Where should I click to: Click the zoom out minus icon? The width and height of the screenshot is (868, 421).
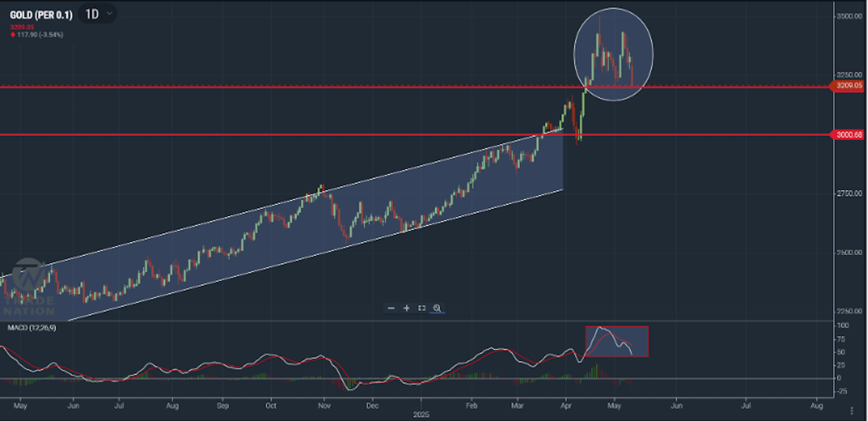pos(391,308)
